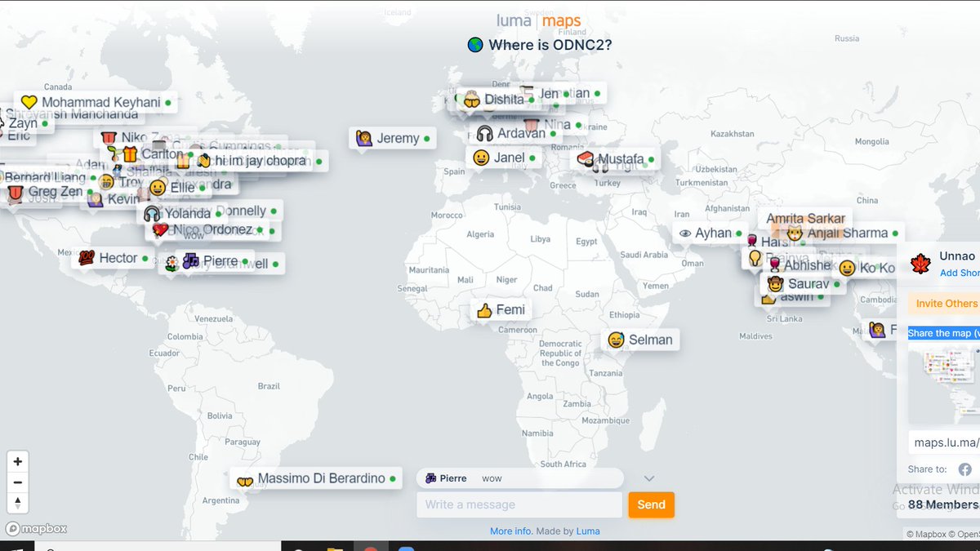Focus the Write a message field
The height and width of the screenshot is (551, 980).
click(519, 504)
